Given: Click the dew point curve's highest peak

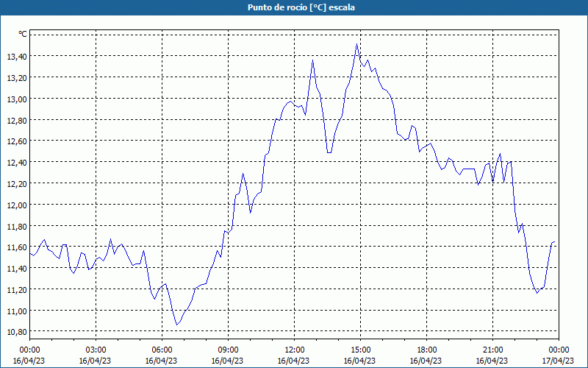Looking at the screenshot, I should pyautogui.click(x=356, y=44).
